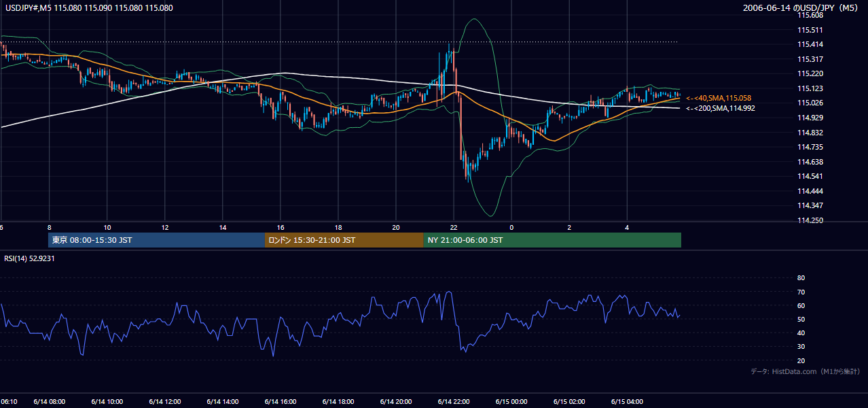Screen dimensions: 868x408
Task: Click the 6/14 14:00 time axis label
Action: click(223, 402)
